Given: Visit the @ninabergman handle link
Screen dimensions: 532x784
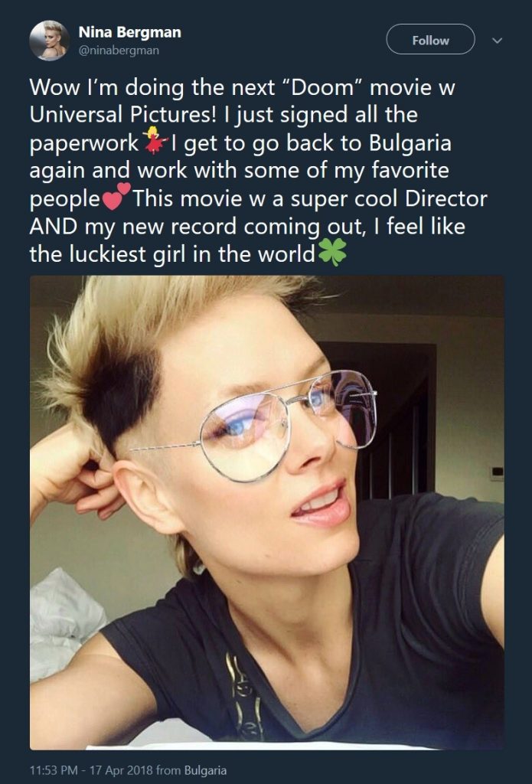Looking at the screenshot, I should pos(119,51).
